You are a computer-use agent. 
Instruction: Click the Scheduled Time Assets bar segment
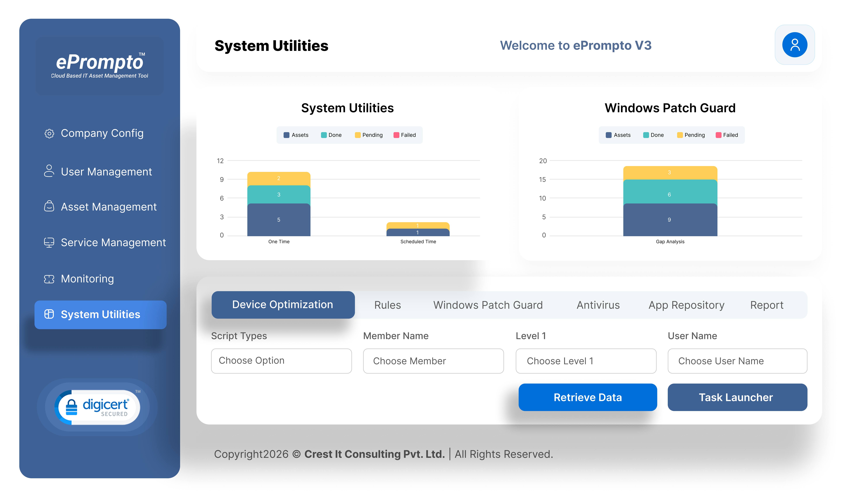[x=418, y=233]
